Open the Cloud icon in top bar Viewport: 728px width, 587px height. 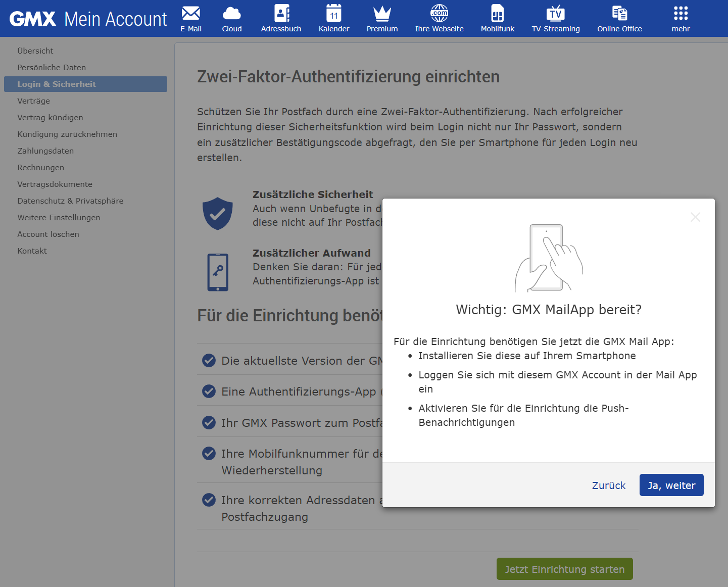coord(232,13)
